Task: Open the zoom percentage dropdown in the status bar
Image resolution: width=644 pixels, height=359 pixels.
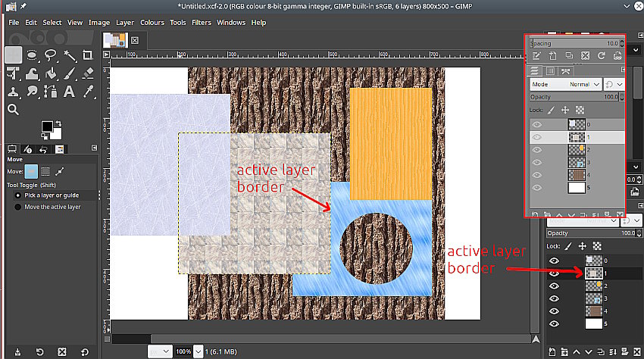Action: (197, 352)
